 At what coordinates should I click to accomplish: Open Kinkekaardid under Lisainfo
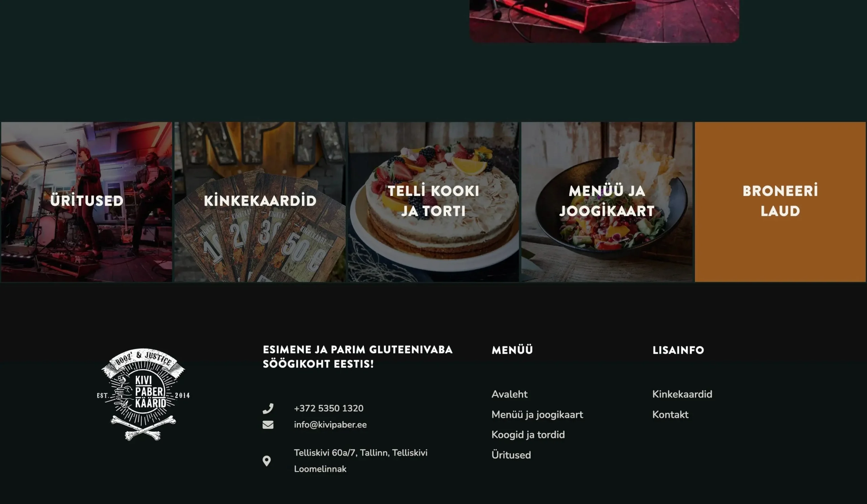point(682,394)
